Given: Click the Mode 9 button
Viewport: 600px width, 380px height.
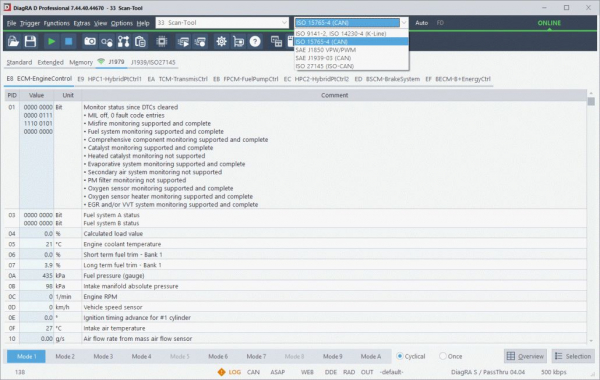Looking at the screenshot, I should 333,356.
